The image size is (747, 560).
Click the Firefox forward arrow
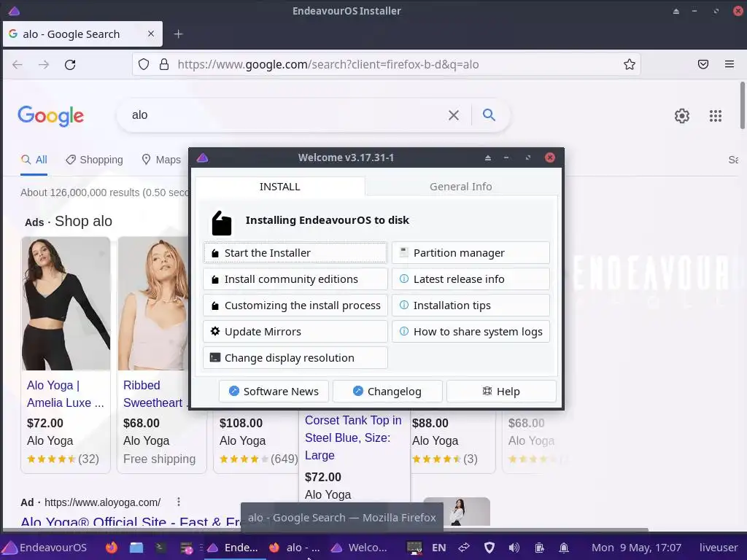[44, 65]
